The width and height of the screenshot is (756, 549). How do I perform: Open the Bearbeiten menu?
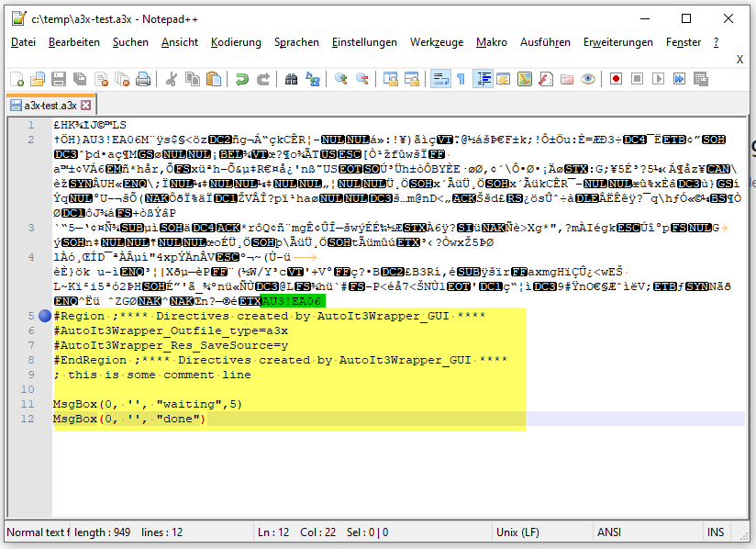pos(74,42)
